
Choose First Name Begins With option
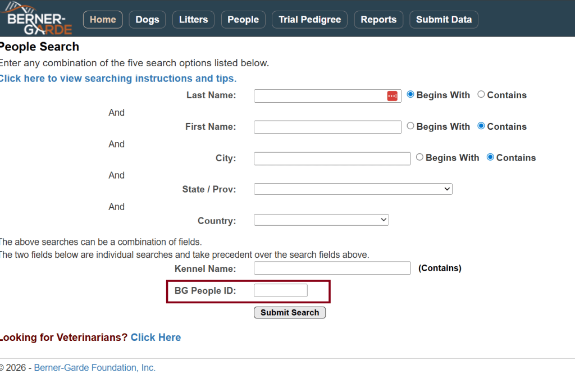[x=410, y=126]
